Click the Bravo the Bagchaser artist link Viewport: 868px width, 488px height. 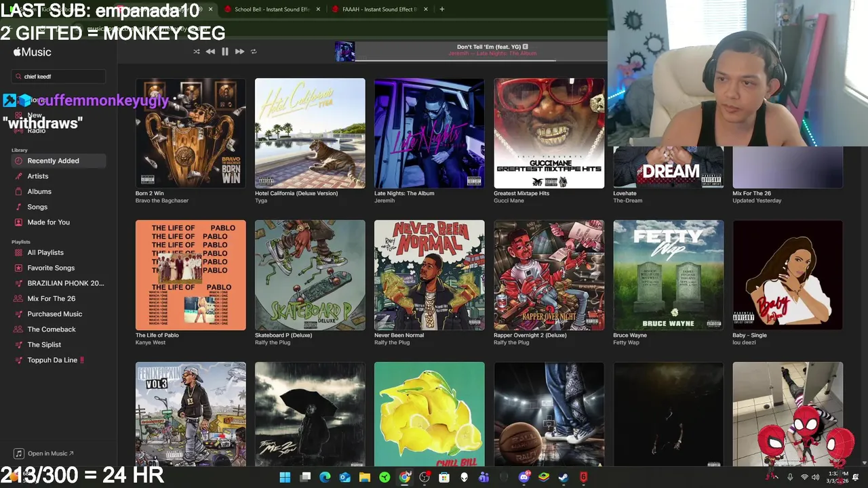pyautogui.click(x=162, y=201)
